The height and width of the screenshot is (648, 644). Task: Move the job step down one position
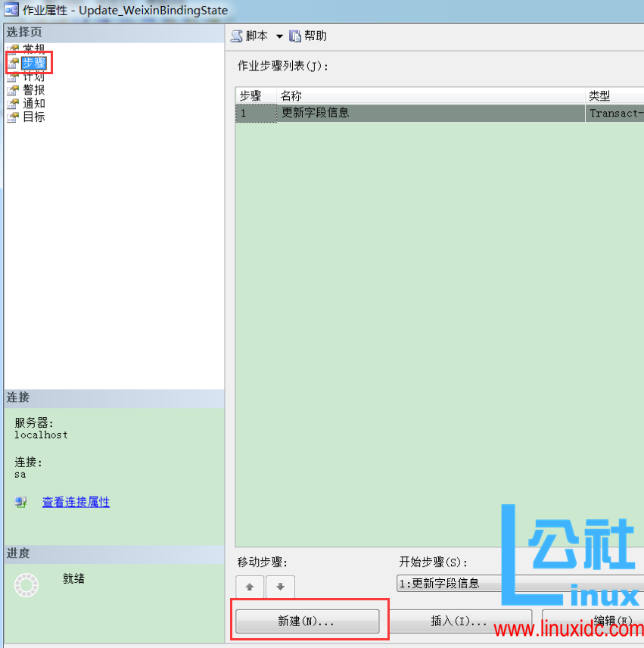(x=279, y=587)
